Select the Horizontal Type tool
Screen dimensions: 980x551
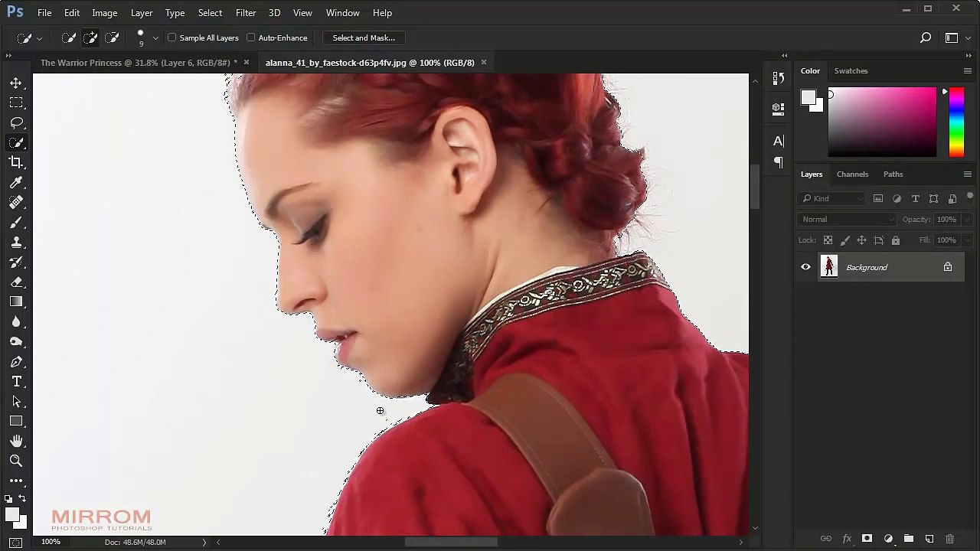click(x=16, y=381)
